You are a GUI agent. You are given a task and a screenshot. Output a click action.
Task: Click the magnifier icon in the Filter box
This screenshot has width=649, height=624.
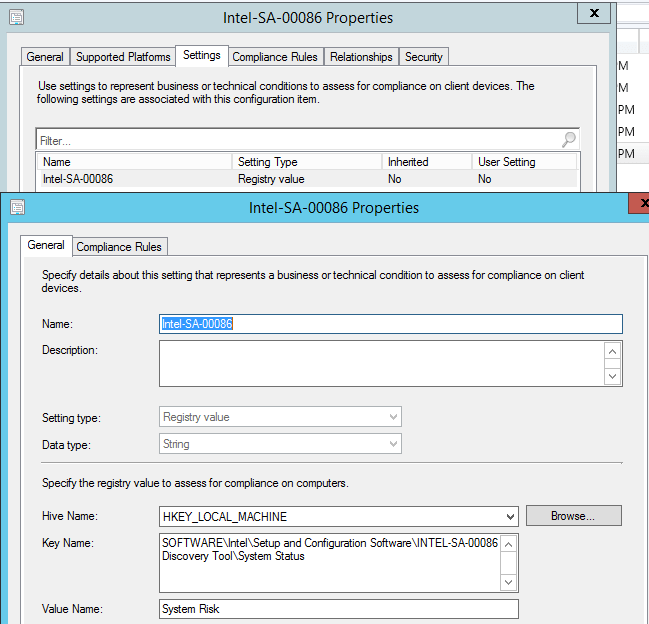(x=568, y=140)
